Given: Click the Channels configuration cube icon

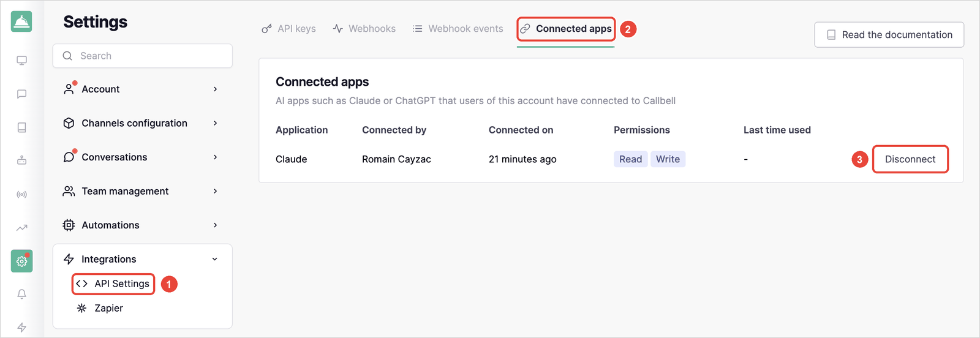Looking at the screenshot, I should click(x=69, y=123).
